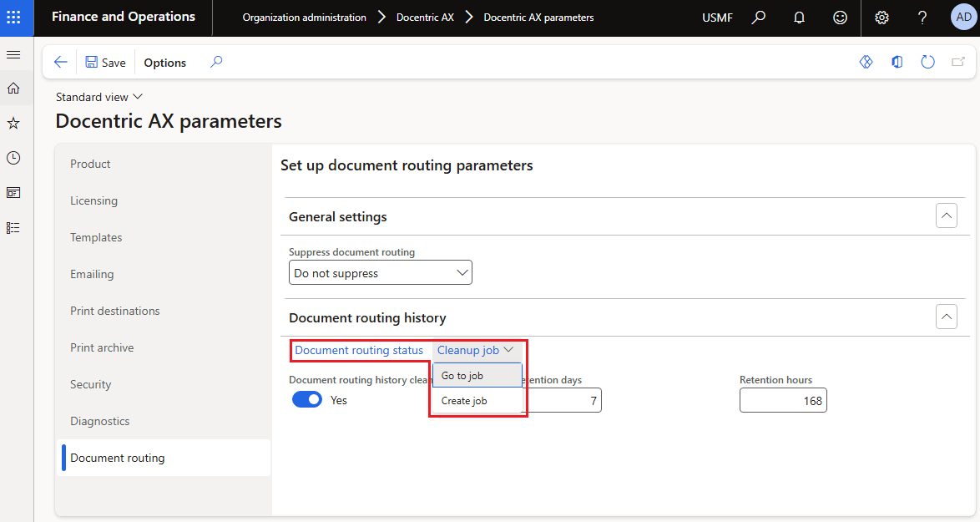This screenshot has height=522, width=980.
Task: Expand the Standard view selector
Action: (x=99, y=97)
